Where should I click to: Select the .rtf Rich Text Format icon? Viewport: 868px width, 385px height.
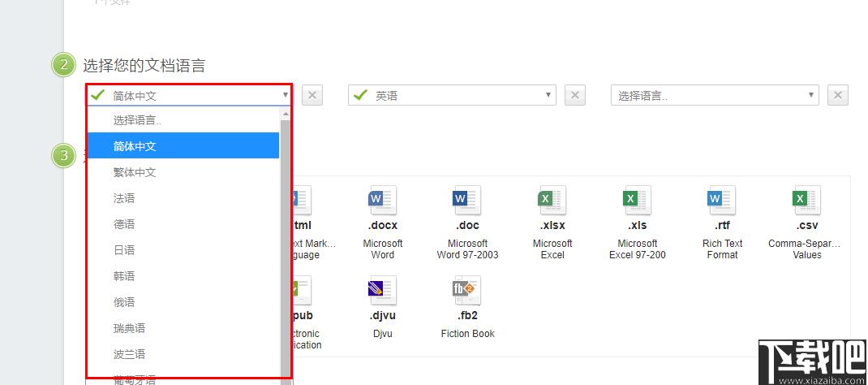pos(722,200)
